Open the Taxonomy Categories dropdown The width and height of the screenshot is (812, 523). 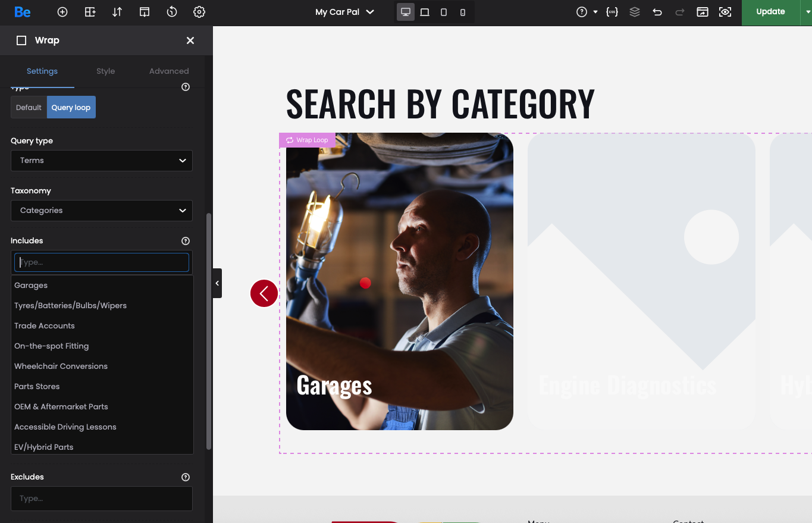pos(102,211)
